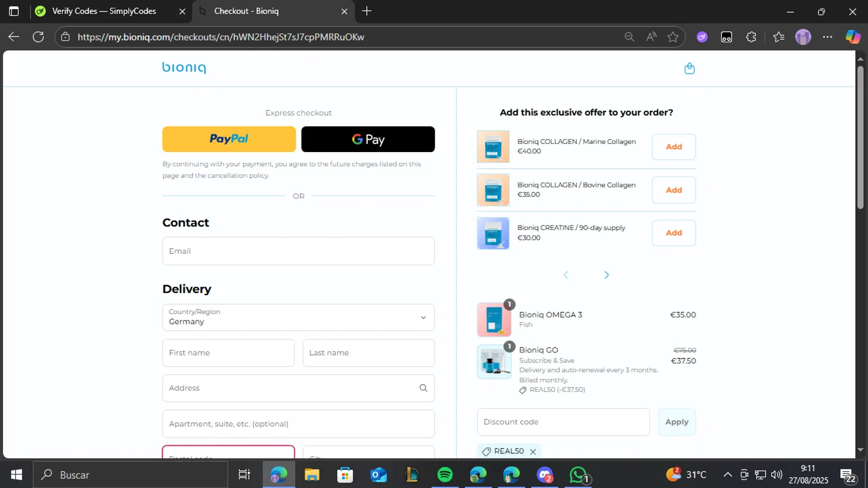The height and width of the screenshot is (488, 868).
Task: Reload the current page
Action: pyautogui.click(x=38, y=37)
